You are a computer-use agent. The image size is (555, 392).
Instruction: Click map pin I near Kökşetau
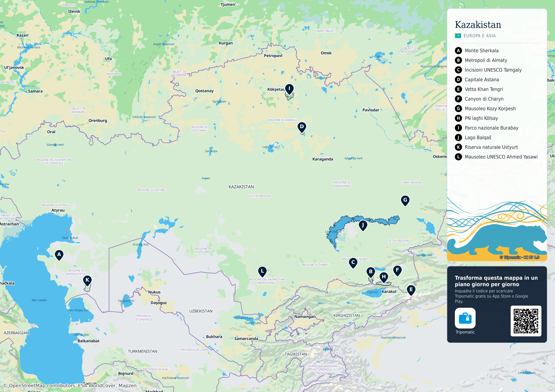(x=289, y=89)
